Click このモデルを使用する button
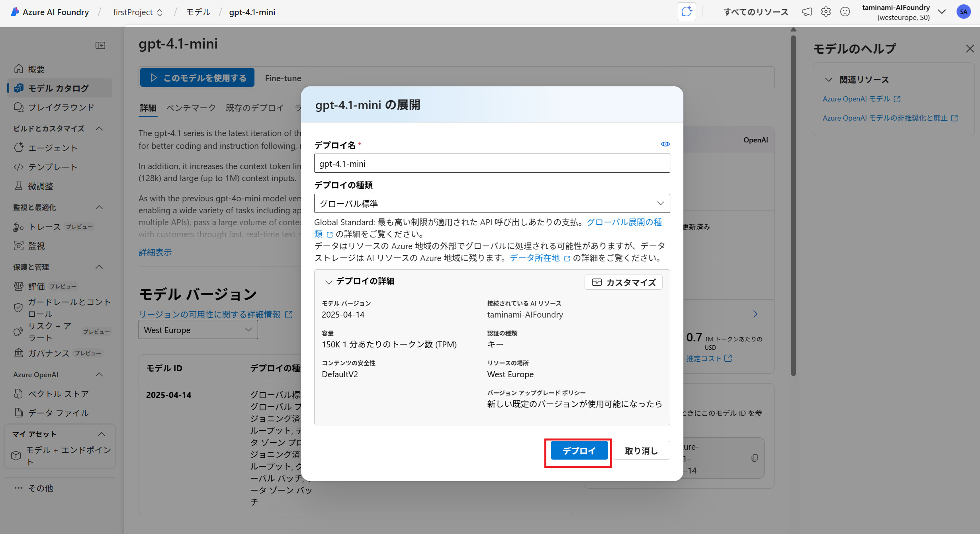The image size is (980, 534). tap(197, 78)
